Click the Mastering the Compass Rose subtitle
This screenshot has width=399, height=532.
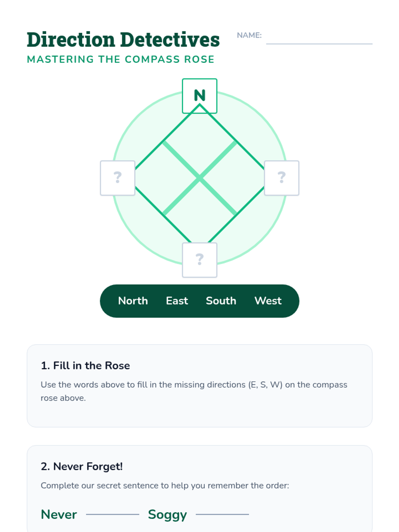coord(121,60)
